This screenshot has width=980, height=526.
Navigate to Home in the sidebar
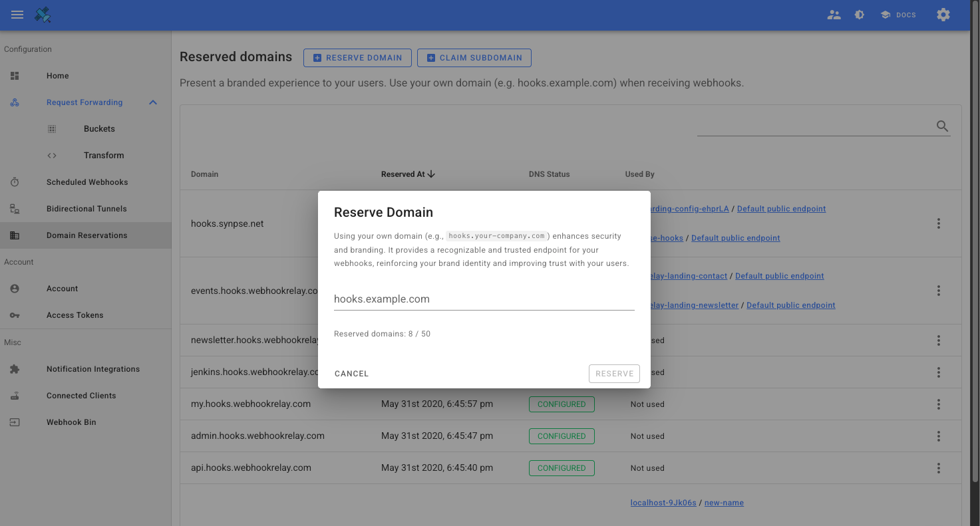click(x=57, y=76)
